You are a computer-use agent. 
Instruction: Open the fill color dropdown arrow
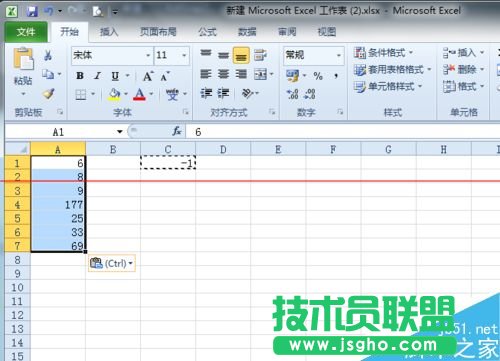coord(126,94)
